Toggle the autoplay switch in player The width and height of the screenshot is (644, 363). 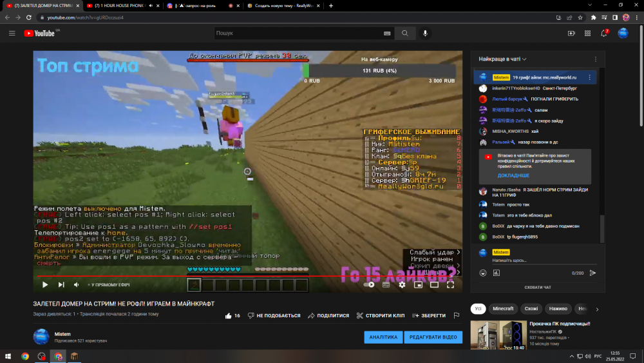point(369,284)
